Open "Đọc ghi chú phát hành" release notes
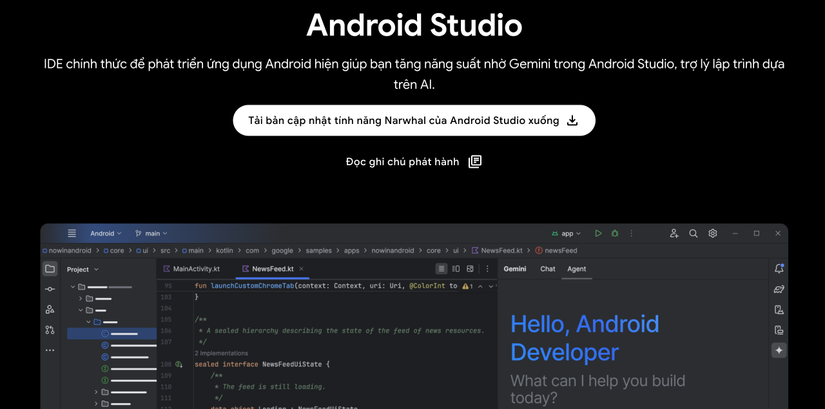The image size is (825, 409). (x=414, y=162)
